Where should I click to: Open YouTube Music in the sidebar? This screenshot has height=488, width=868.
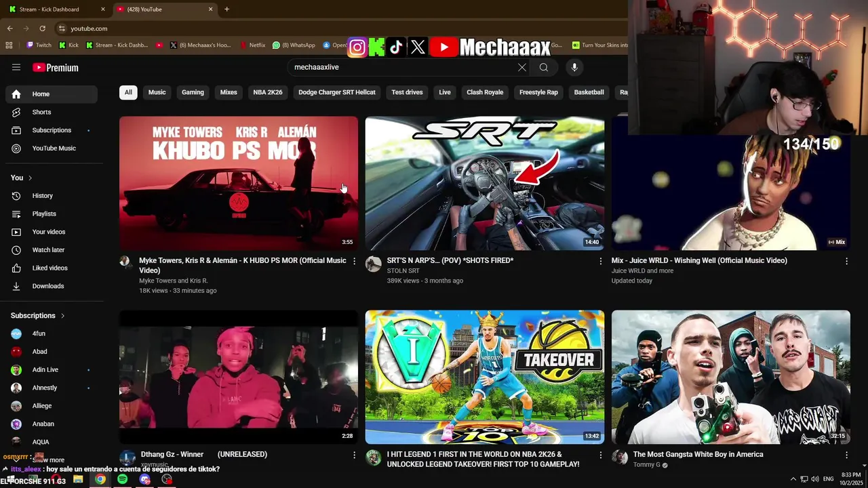coord(52,148)
